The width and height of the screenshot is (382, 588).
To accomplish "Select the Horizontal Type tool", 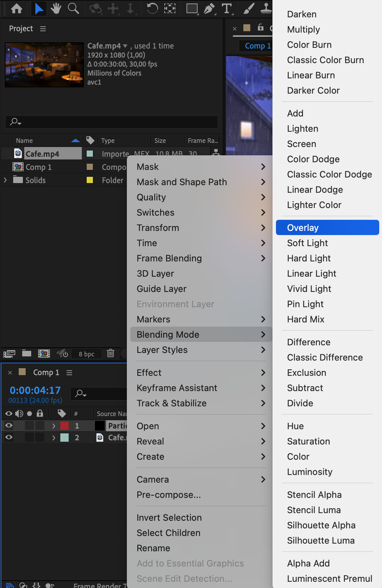I will (227, 8).
